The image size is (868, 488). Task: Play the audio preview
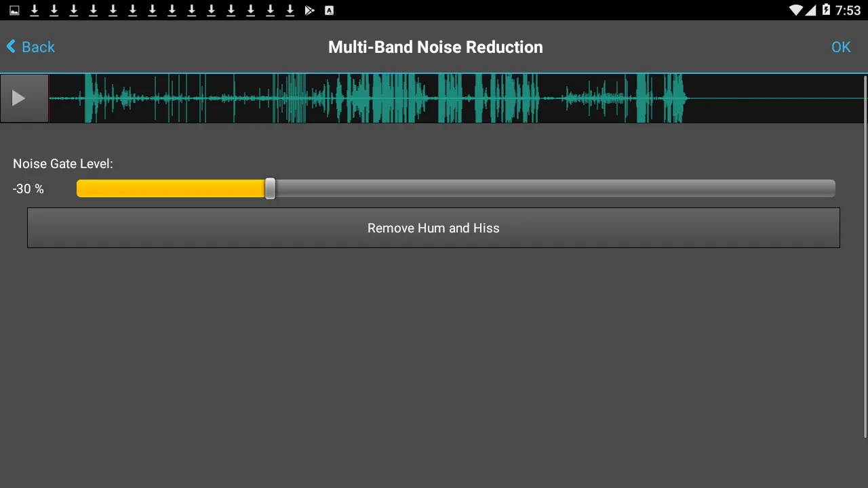[24, 98]
